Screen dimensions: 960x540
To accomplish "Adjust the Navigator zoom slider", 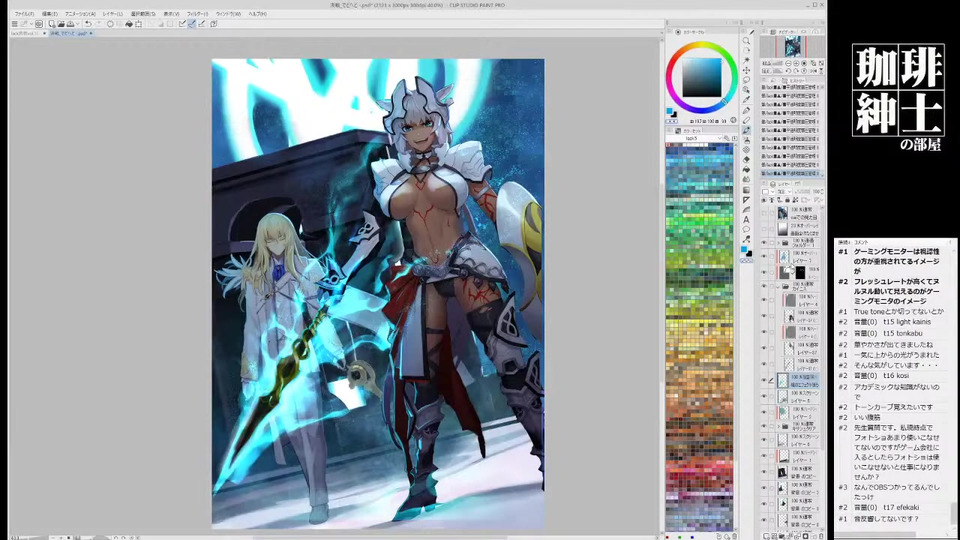I will (x=778, y=63).
